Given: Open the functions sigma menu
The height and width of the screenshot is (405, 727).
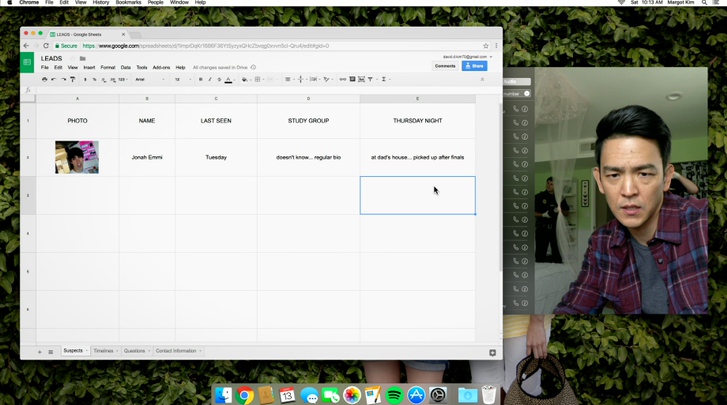Looking at the screenshot, I should click(x=384, y=79).
